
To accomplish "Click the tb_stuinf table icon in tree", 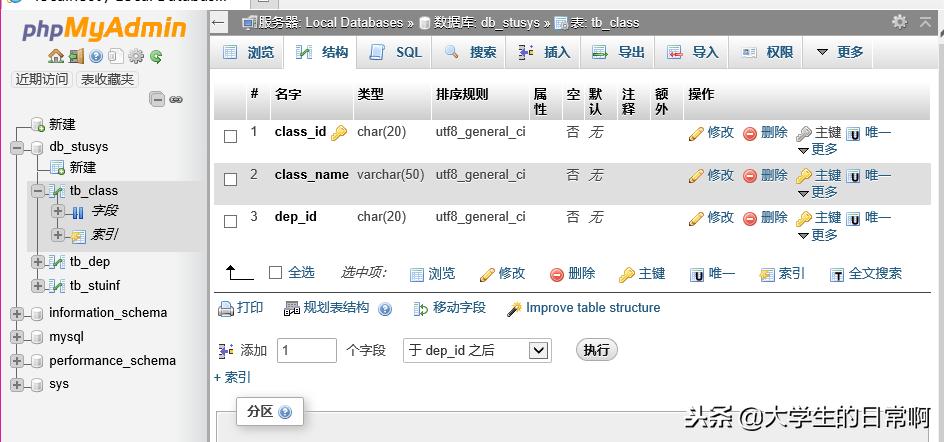I will coord(57,285).
